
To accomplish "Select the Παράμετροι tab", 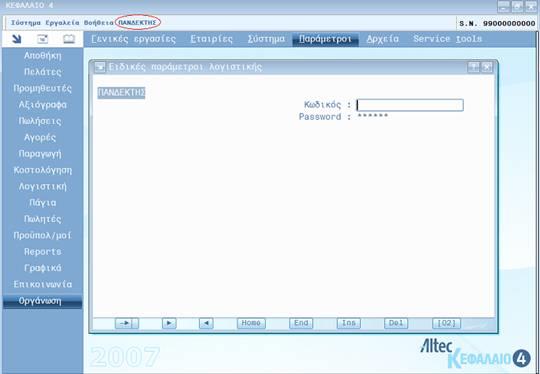I will point(325,39).
